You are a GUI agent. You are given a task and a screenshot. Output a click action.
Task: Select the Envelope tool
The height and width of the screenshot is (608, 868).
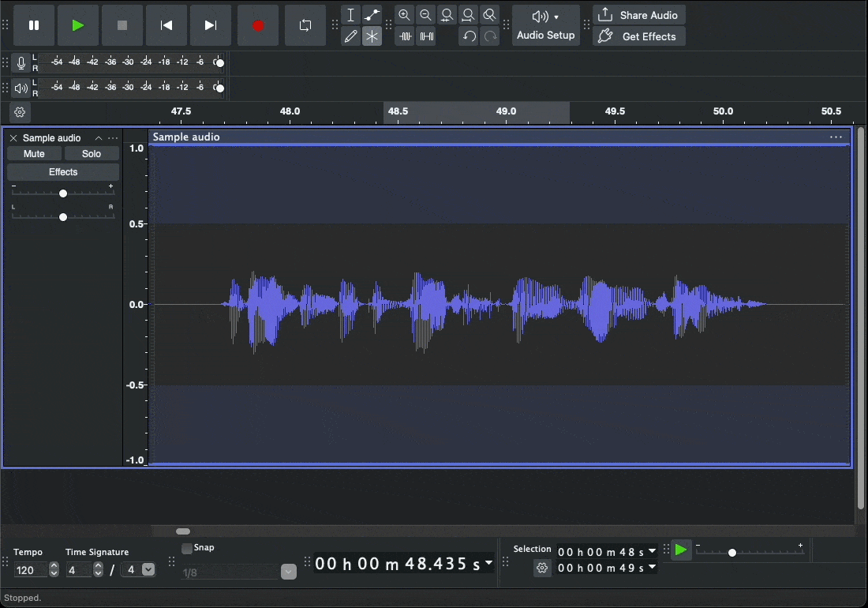tap(372, 15)
